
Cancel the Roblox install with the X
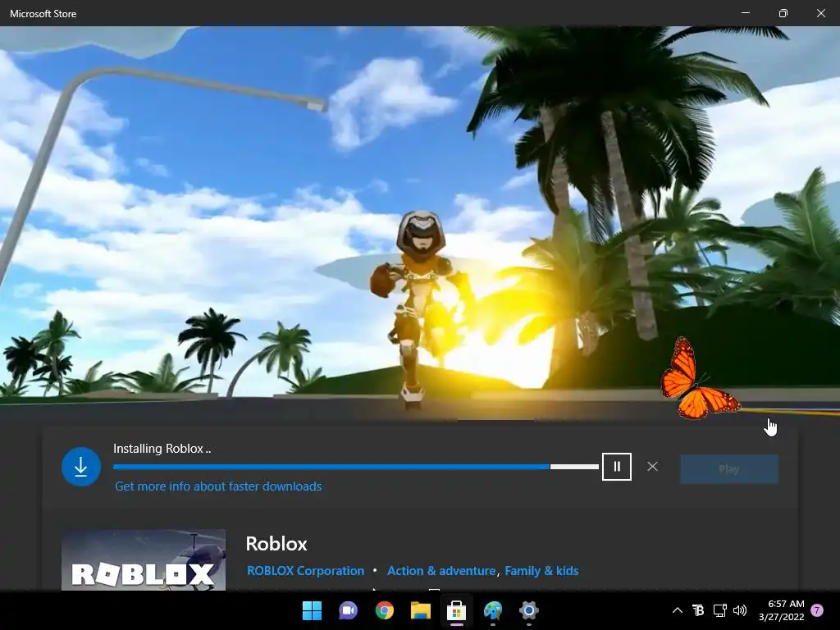pyautogui.click(x=652, y=467)
